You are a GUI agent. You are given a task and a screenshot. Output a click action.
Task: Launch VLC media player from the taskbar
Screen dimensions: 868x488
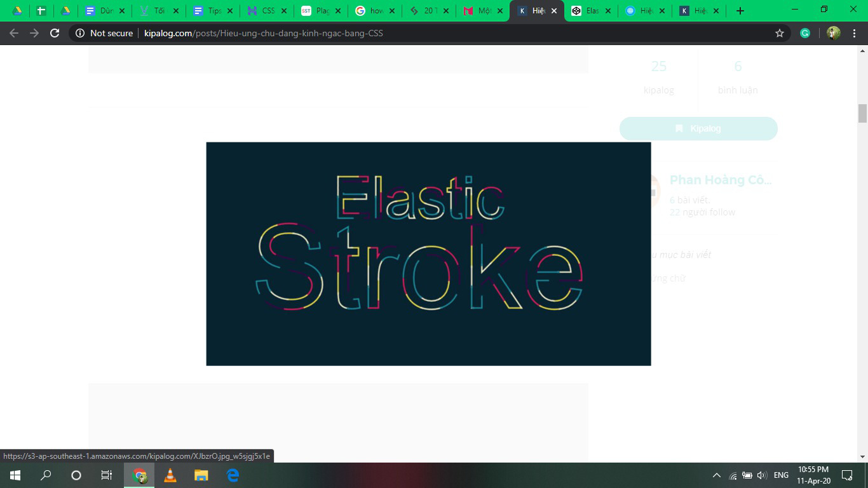170,475
